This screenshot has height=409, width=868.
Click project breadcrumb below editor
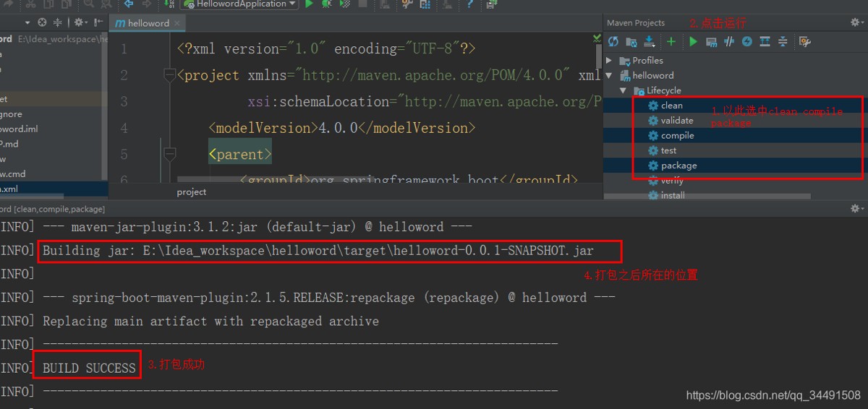pyautogui.click(x=192, y=191)
